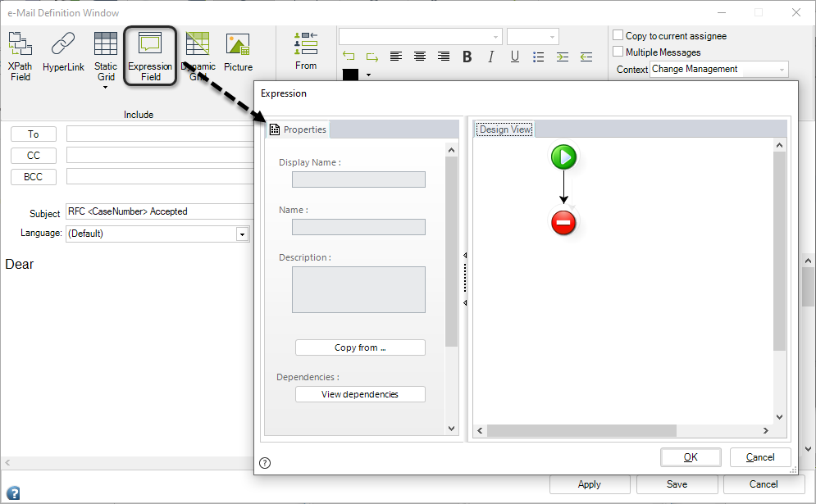Cancel the Expression dialog
The width and height of the screenshot is (816, 504).
click(x=760, y=457)
